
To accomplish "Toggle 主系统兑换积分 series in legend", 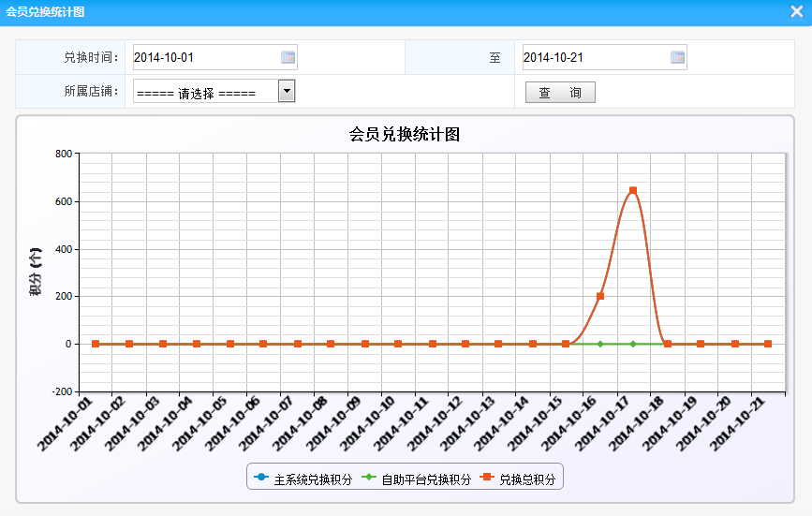I will (x=313, y=479).
